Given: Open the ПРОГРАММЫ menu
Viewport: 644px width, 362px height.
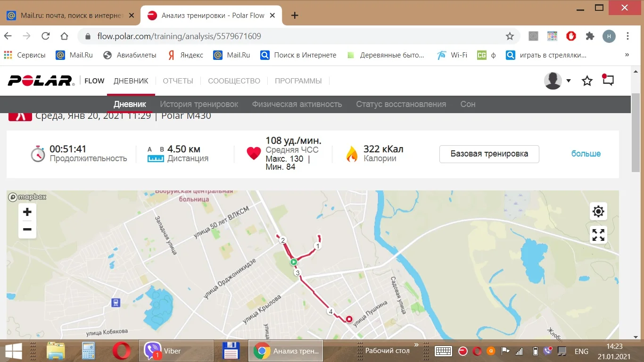Looking at the screenshot, I should [298, 81].
